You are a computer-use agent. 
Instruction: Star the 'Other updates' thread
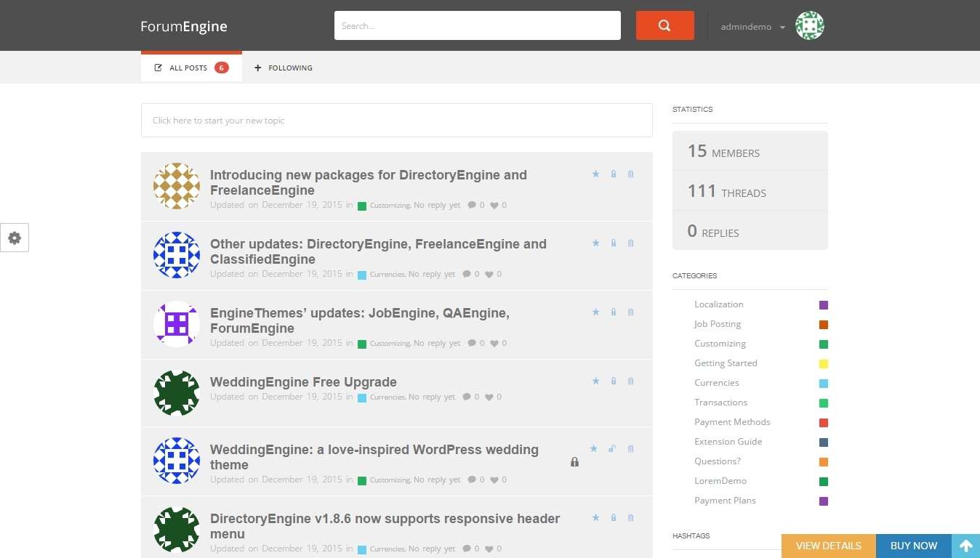pos(595,243)
